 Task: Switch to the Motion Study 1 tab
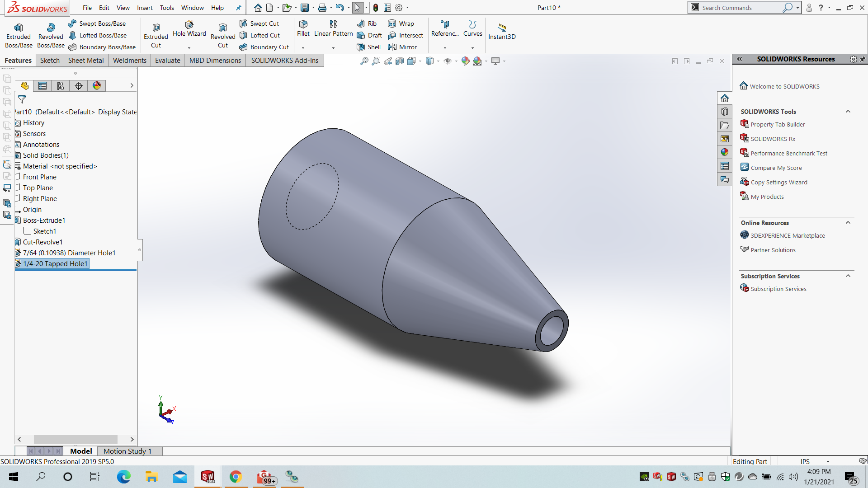[x=127, y=451]
